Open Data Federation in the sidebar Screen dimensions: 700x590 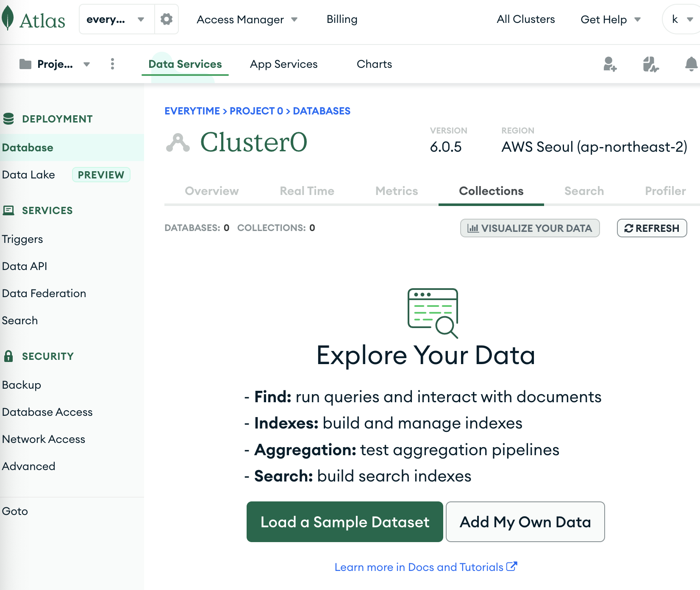point(44,293)
